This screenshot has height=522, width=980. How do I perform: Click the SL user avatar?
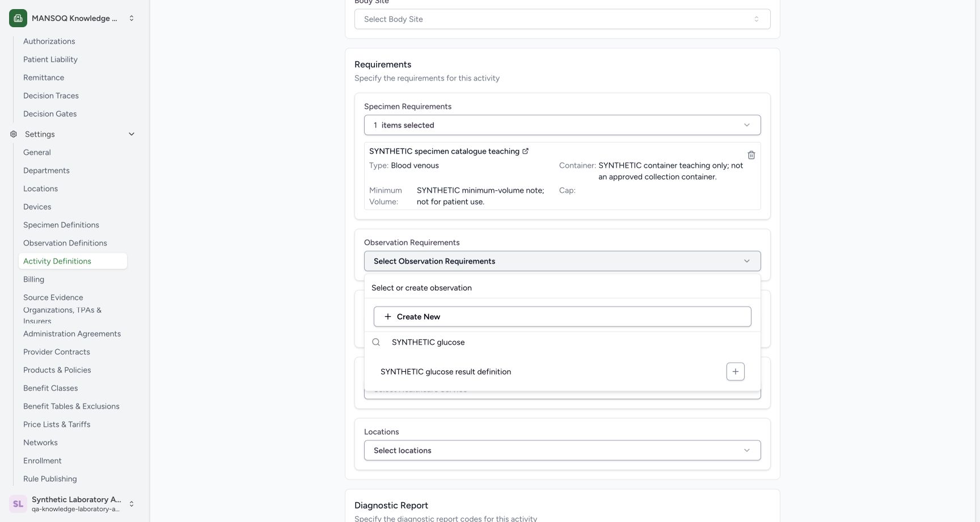18,504
